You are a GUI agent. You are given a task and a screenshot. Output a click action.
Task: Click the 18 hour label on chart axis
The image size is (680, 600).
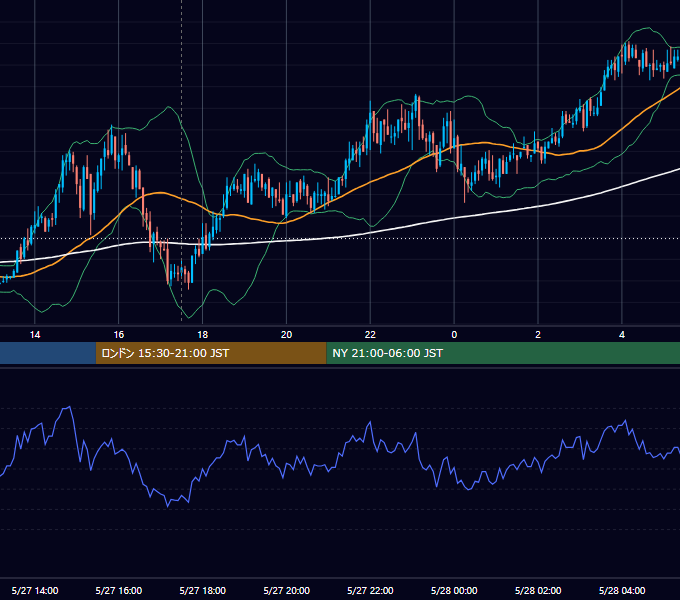203,335
